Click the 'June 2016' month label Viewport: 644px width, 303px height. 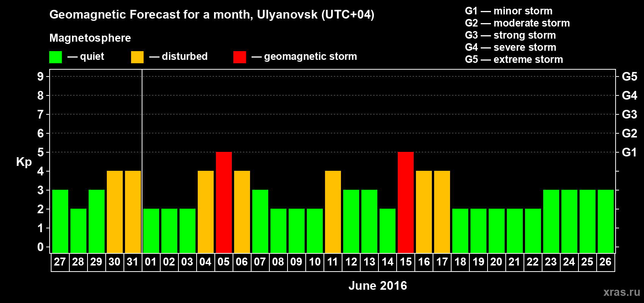click(x=378, y=286)
